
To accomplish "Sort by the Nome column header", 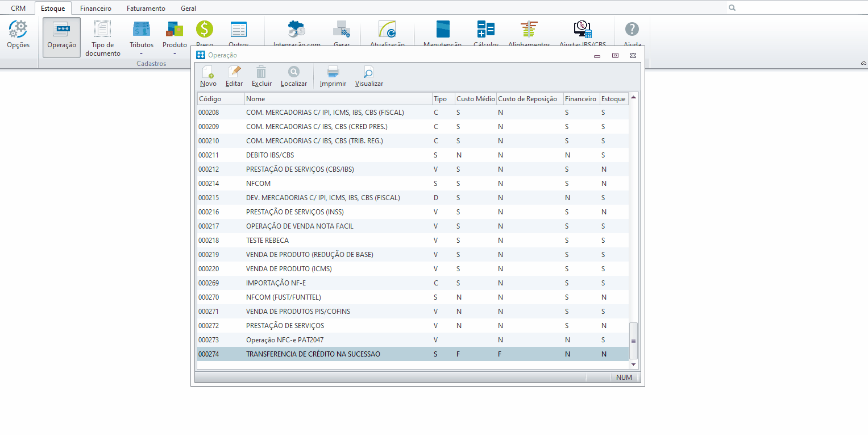I will [x=338, y=99].
